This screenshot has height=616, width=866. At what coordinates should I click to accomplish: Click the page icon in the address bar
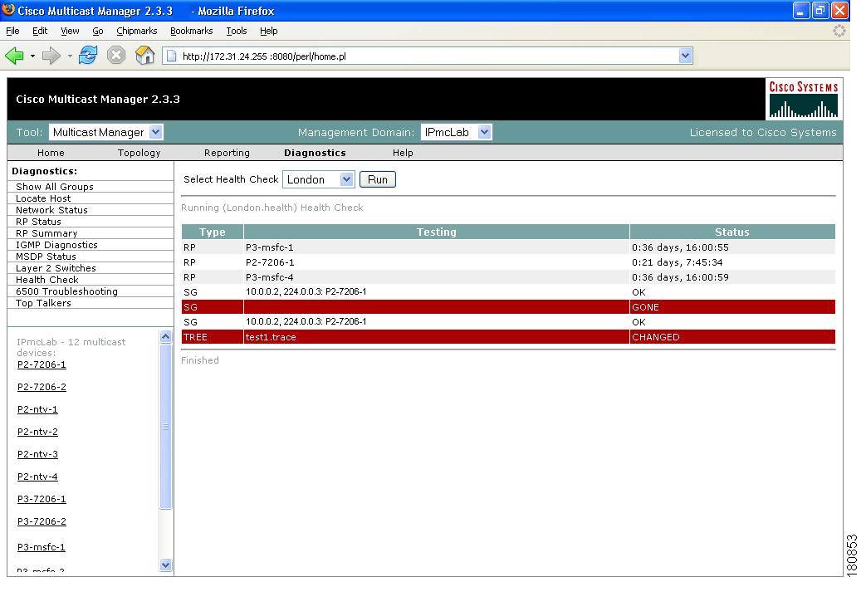(172, 56)
